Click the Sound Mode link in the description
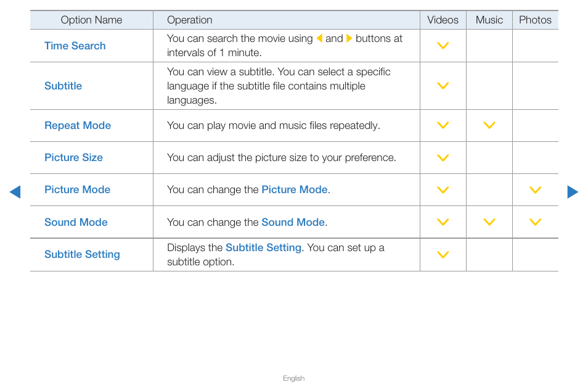This screenshot has height=385, width=588. 293,222
